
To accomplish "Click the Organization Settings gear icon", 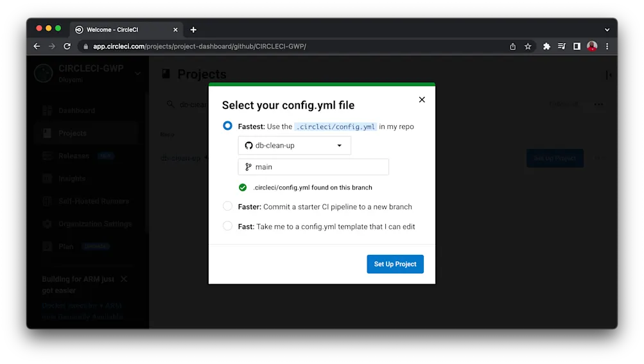I will click(48, 223).
